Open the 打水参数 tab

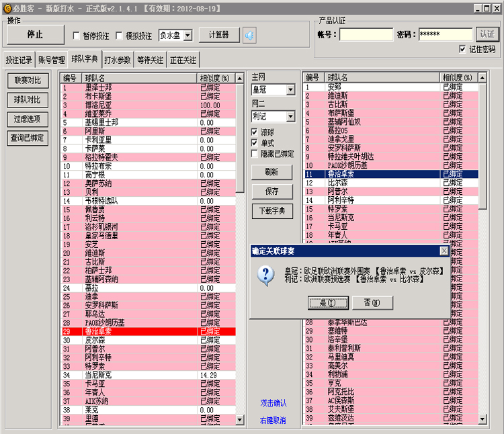pyautogui.click(x=118, y=60)
